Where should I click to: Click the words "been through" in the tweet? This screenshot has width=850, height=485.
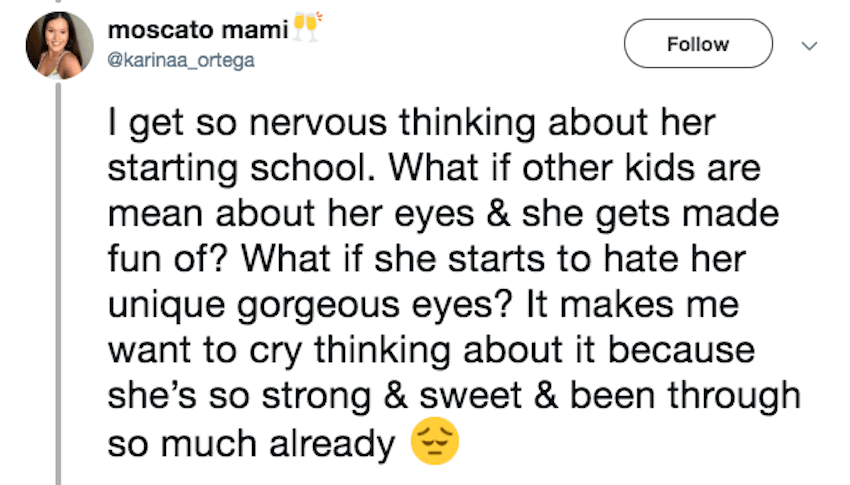coord(686,397)
